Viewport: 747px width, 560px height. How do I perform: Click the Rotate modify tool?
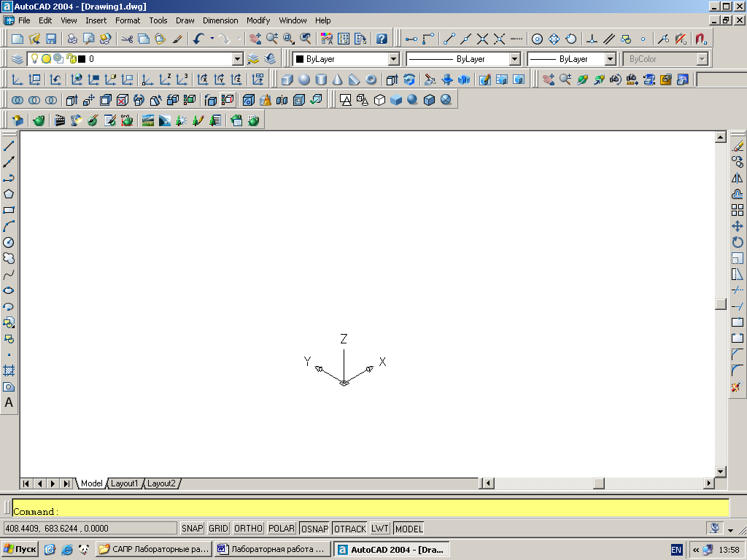click(x=738, y=242)
